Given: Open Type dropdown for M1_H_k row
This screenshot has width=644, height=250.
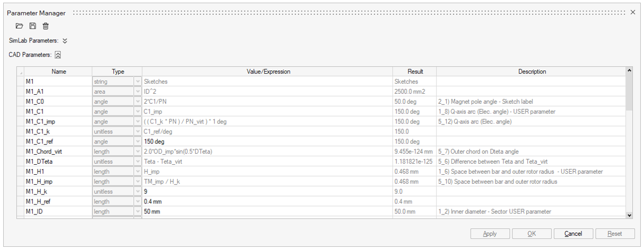Looking at the screenshot, I should coord(138,192).
